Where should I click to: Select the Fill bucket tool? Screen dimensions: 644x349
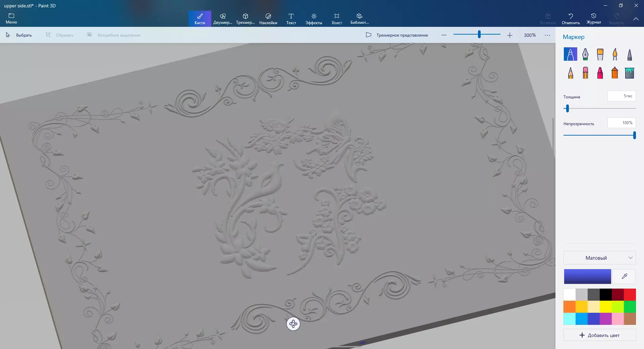coord(630,73)
